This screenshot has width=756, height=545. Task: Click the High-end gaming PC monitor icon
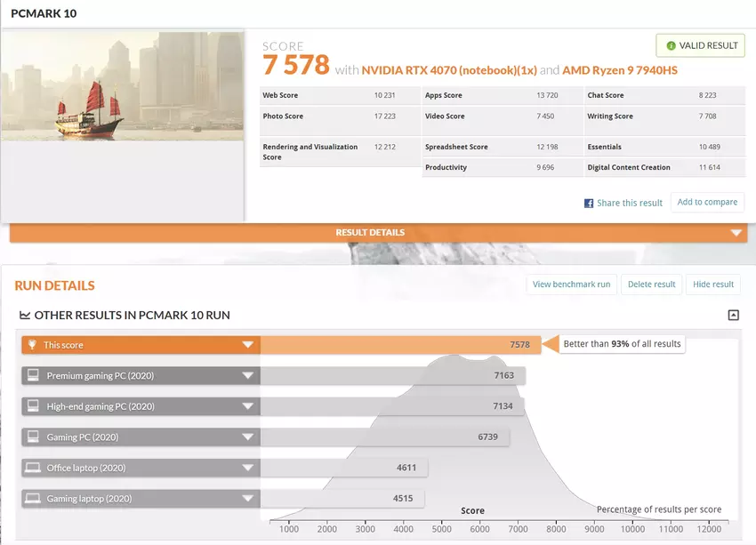33,406
